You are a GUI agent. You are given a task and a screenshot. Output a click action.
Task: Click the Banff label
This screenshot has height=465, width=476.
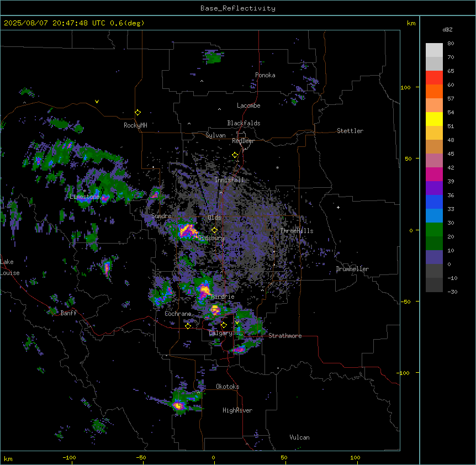tap(68, 313)
